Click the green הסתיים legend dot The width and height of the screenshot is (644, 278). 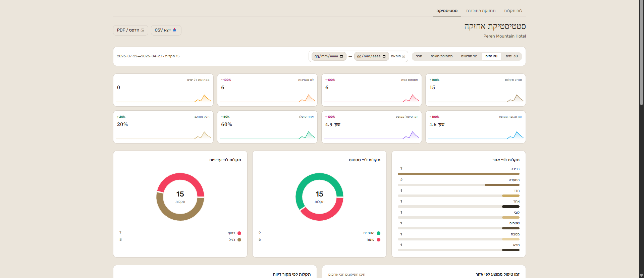(x=378, y=233)
